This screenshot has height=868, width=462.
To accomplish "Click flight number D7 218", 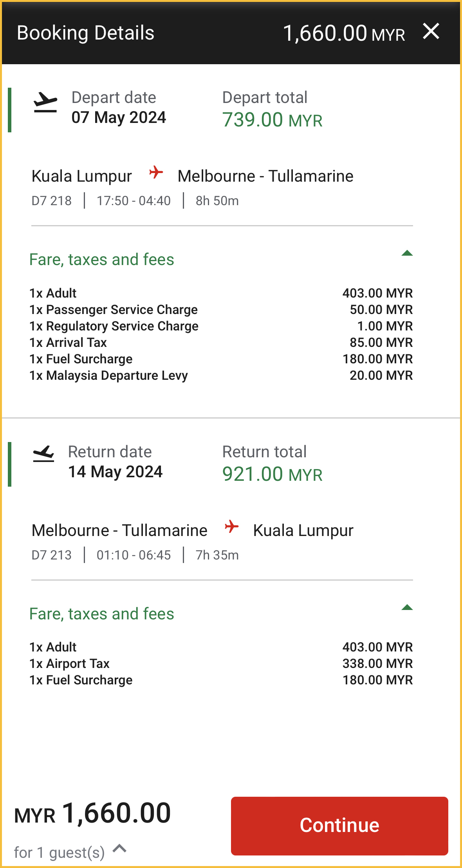I will pyautogui.click(x=52, y=201).
